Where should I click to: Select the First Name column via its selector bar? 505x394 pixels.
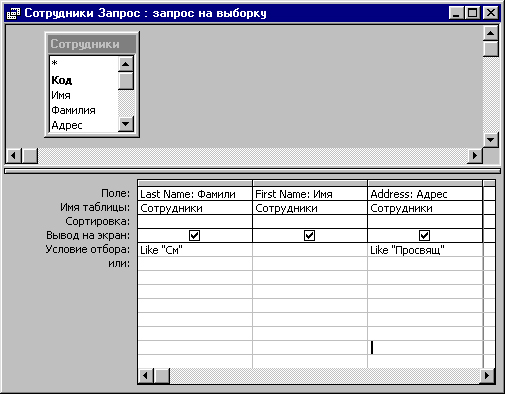(310, 183)
